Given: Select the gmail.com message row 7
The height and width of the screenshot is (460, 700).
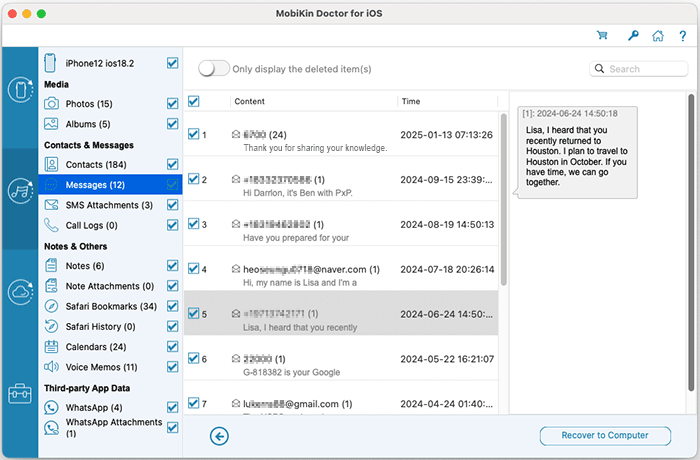Looking at the screenshot, I should [x=341, y=397].
